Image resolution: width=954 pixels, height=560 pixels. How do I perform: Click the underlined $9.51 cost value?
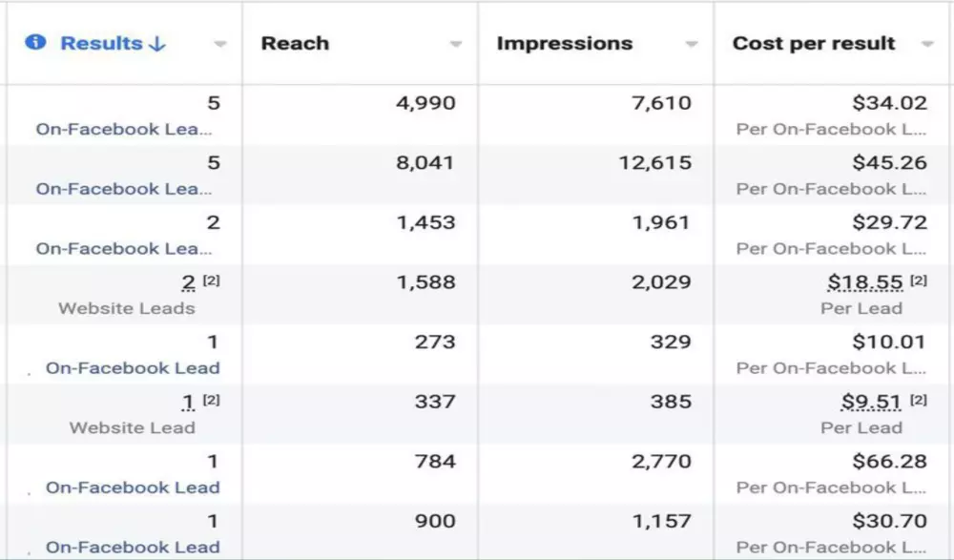coord(871,402)
